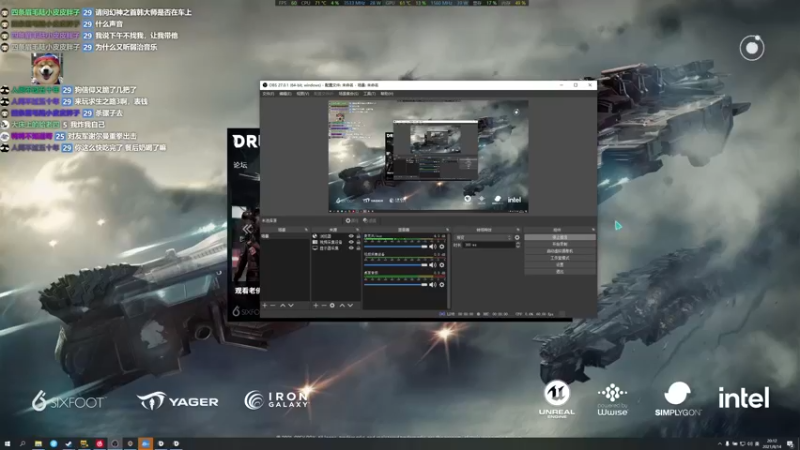
Task: Open transition properties gear icon
Action: (x=517, y=238)
